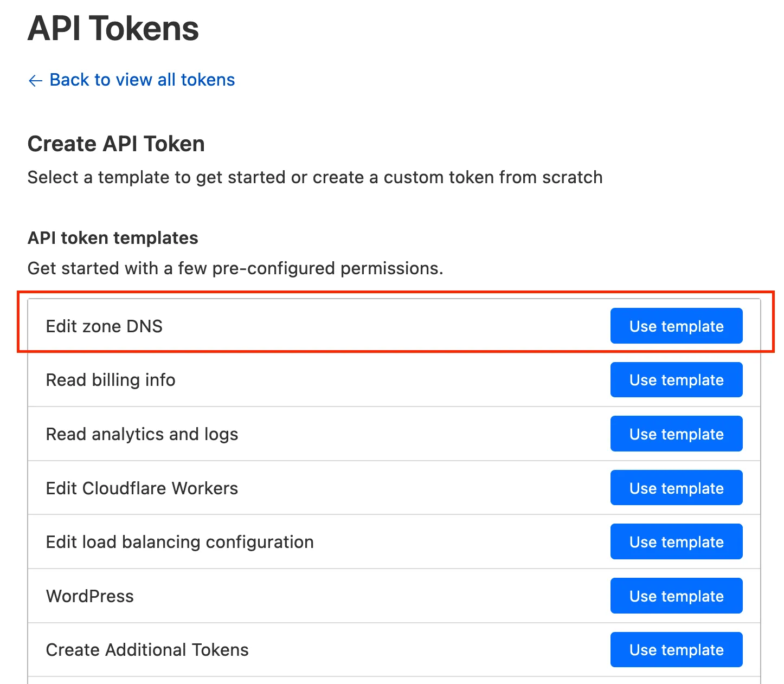Click Edit load balancing configuration label
This screenshot has width=784, height=684.
tap(179, 542)
